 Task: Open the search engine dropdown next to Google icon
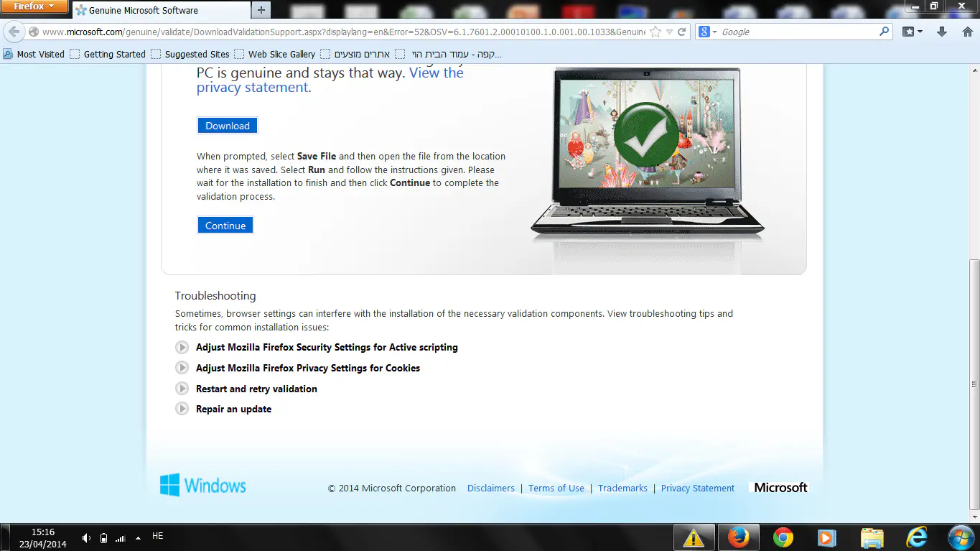714,32
